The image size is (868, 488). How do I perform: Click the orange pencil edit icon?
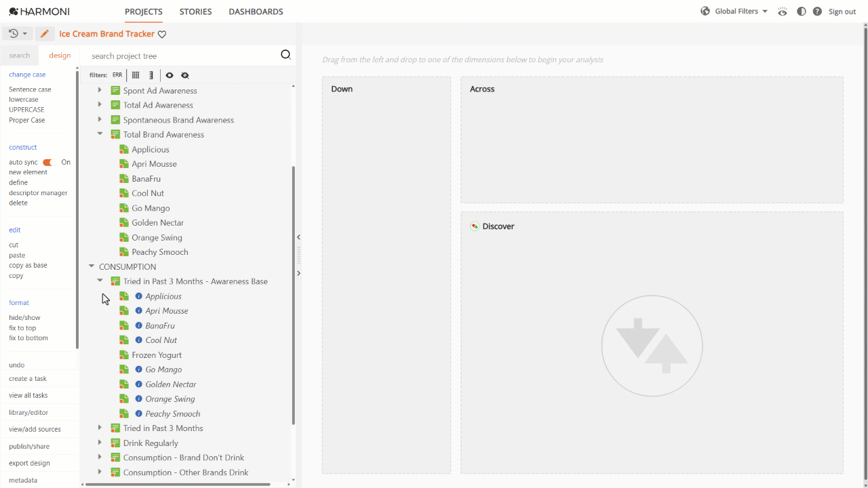(x=45, y=34)
